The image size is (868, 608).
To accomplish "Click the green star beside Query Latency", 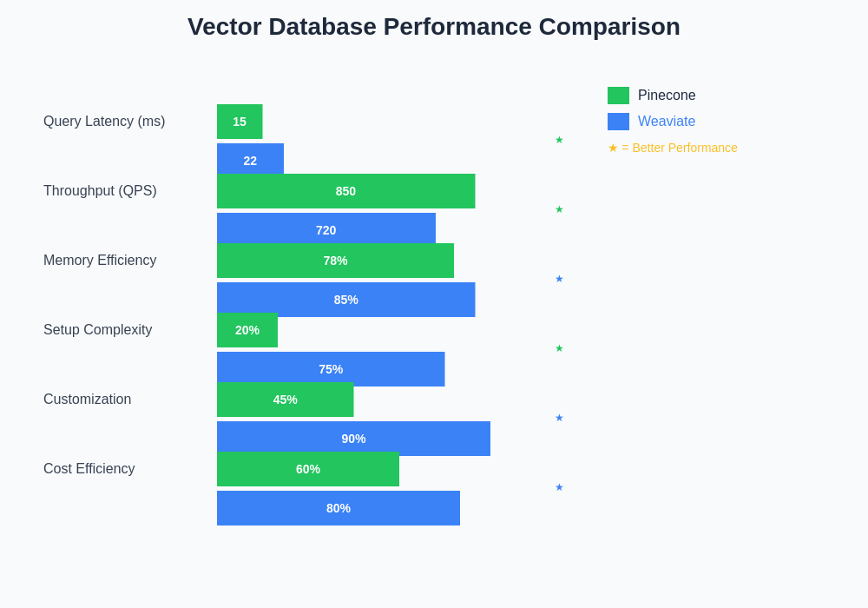I will (x=559, y=140).
